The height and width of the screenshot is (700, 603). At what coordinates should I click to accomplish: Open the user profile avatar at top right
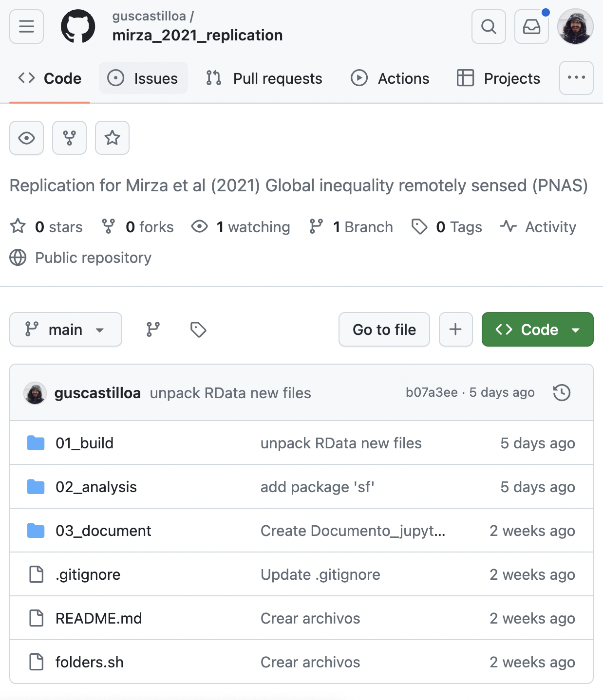575,26
